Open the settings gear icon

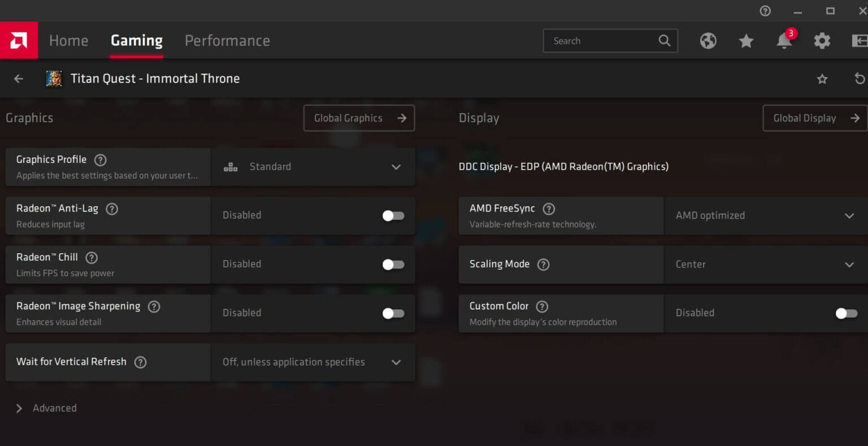pos(822,40)
